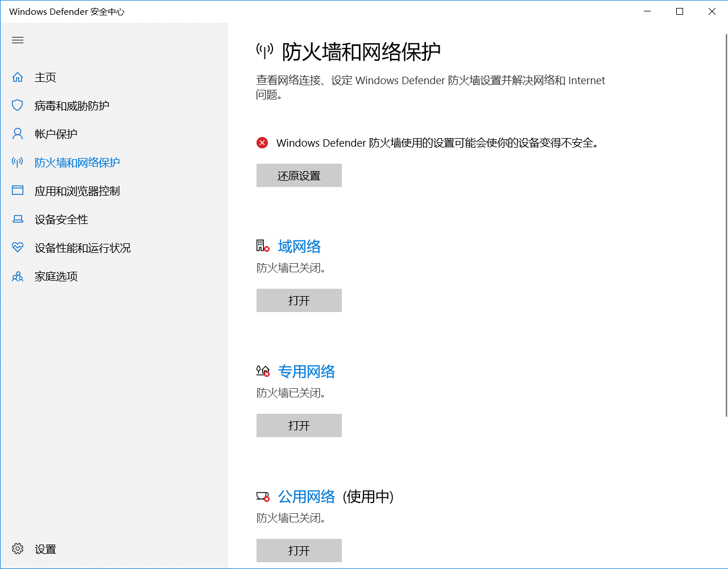Select 防火墙和网络保护 in the sidebar
This screenshot has height=569, width=728.
coord(114,163)
